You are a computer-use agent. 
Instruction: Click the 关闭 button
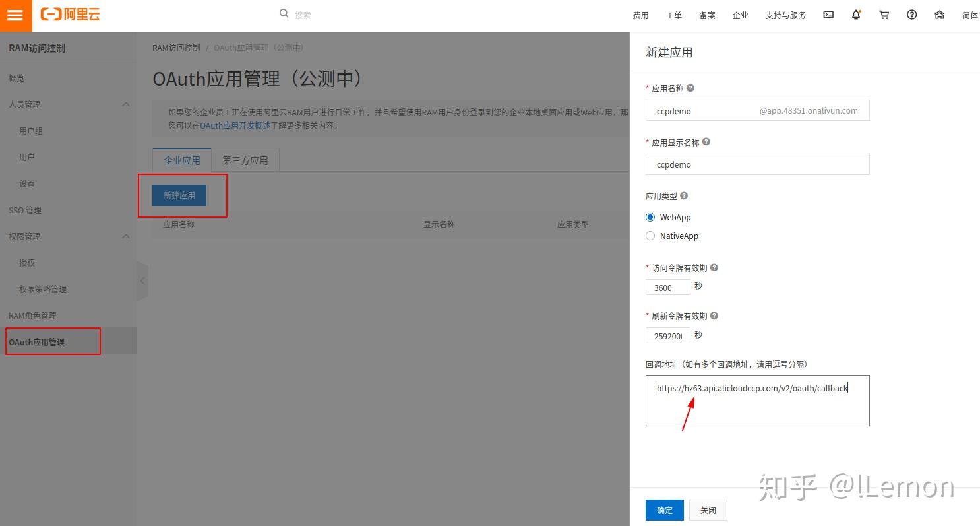tap(708, 510)
